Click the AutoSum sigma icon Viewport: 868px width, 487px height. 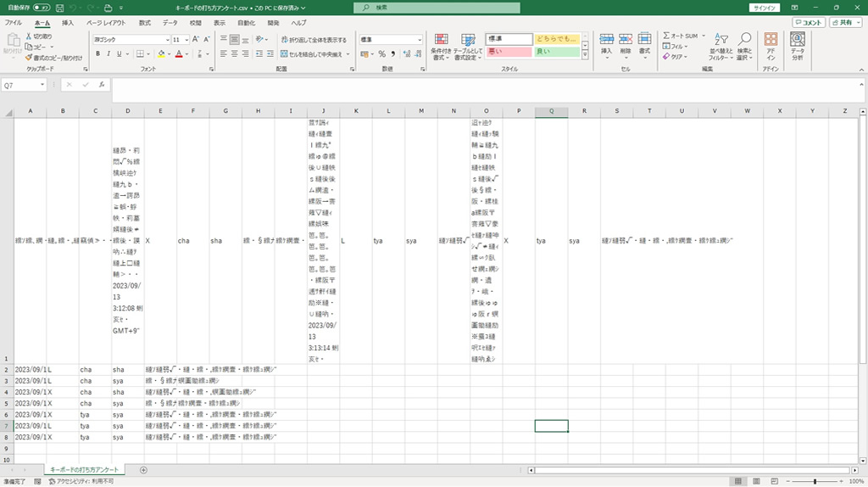pos(665,36)
